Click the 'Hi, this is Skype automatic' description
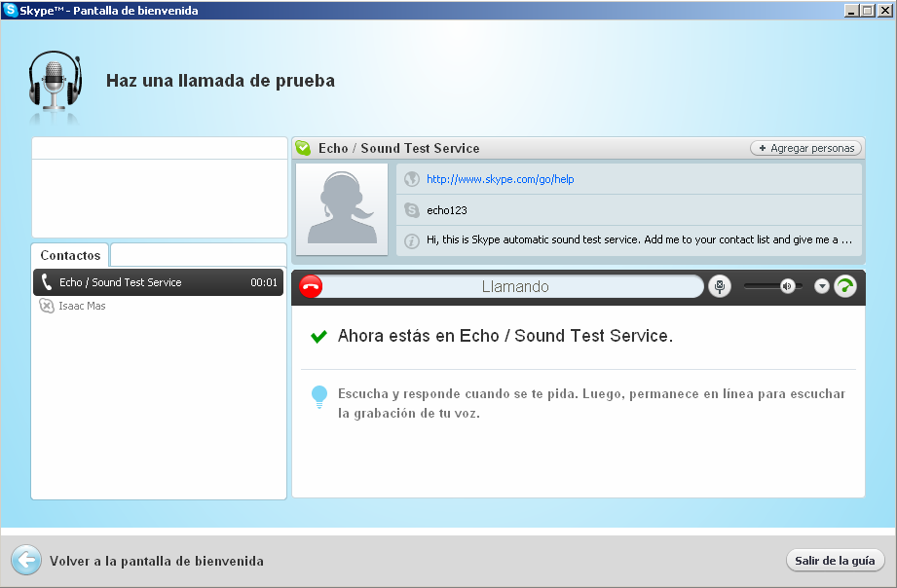This screenshot has height=588, width=897. tap(639, 239)
